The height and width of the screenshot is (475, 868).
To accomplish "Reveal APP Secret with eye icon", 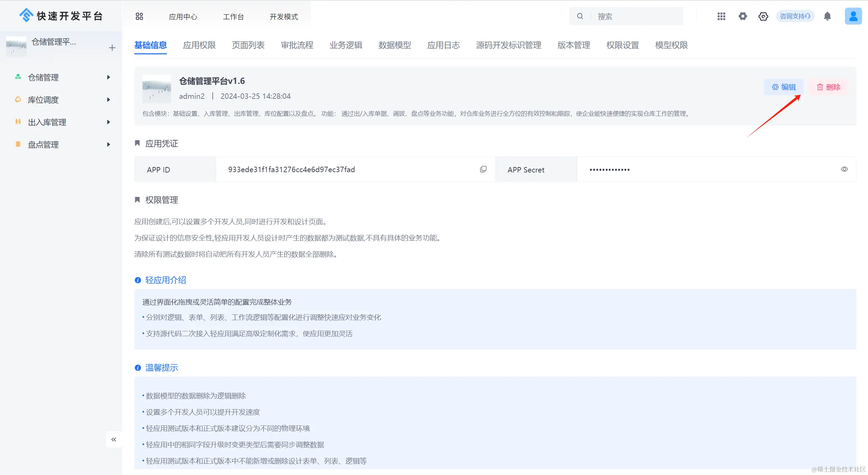I will [x=844, y=169].
